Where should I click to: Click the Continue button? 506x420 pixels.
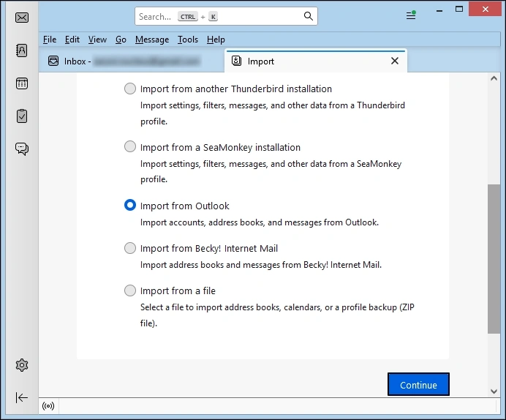coord(418,384)
